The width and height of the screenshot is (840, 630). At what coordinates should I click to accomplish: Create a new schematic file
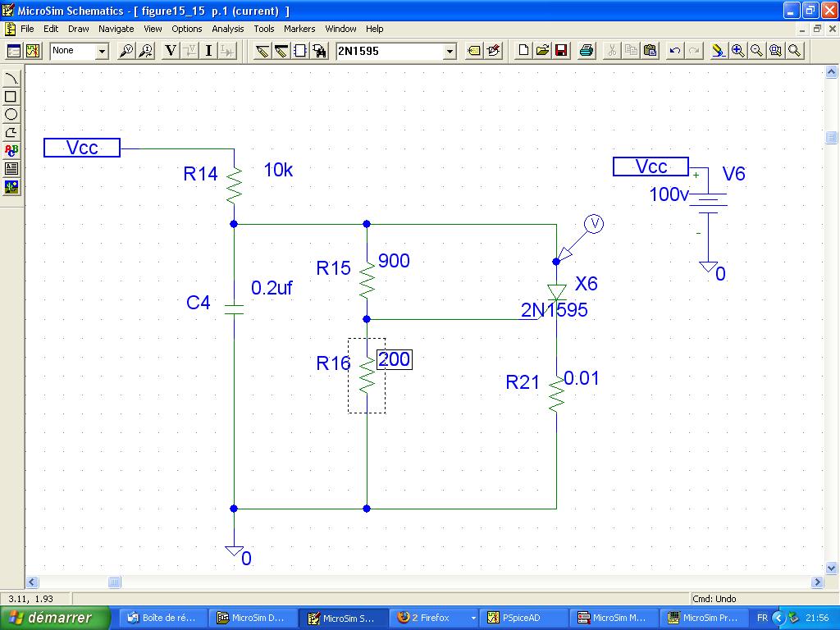pos(523,51)
